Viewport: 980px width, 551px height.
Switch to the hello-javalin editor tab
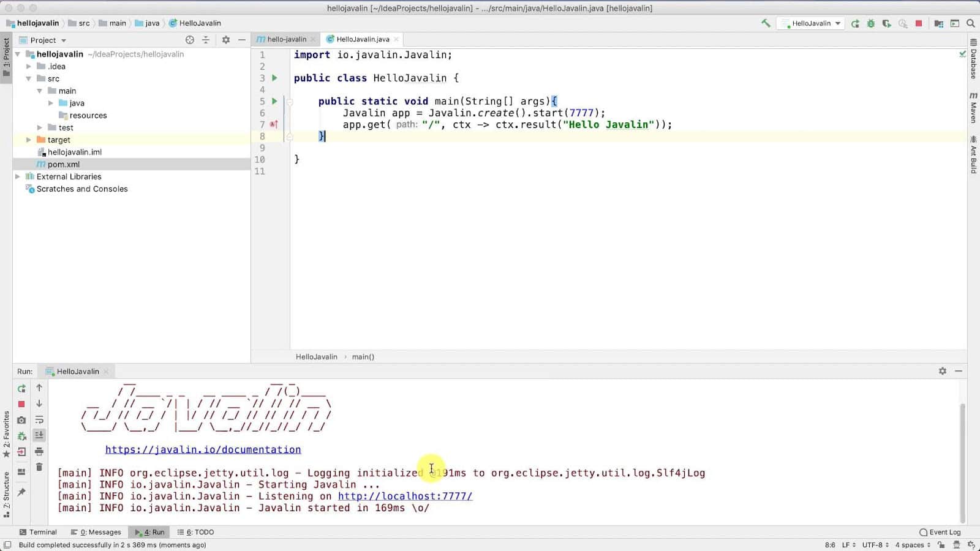click(285, 39)
